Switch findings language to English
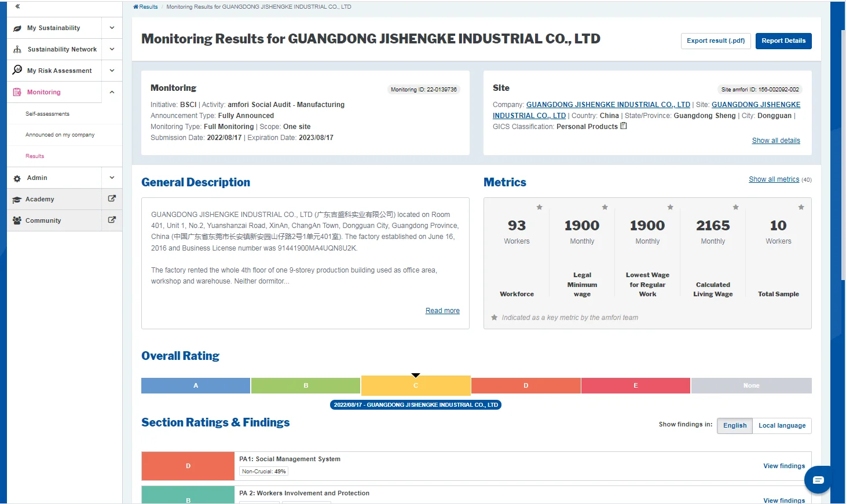This screenshot has width=846, height=504. click(735, 425)
